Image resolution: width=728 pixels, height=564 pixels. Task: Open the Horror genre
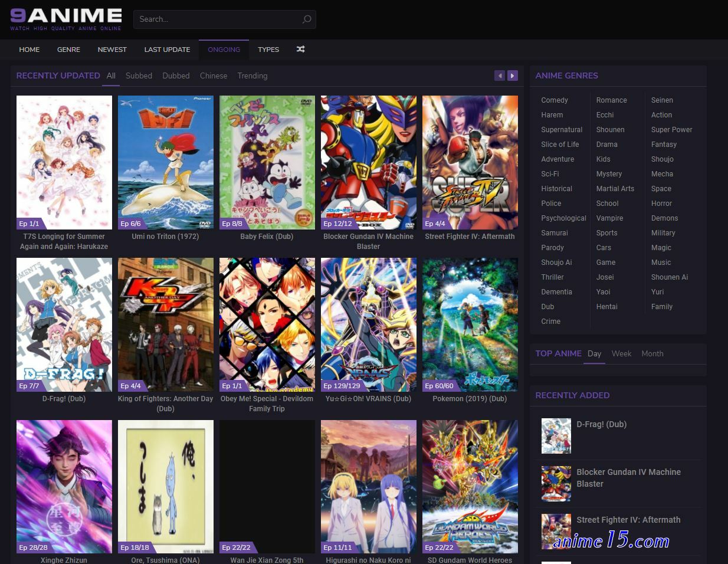click(x=661, y=204)
